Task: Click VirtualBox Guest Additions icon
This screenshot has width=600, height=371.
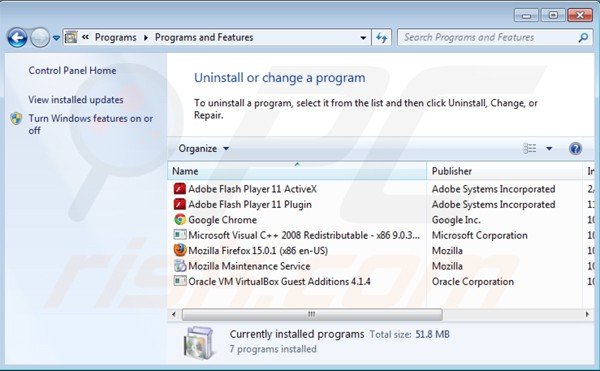Action: click(x=179, y=281)
